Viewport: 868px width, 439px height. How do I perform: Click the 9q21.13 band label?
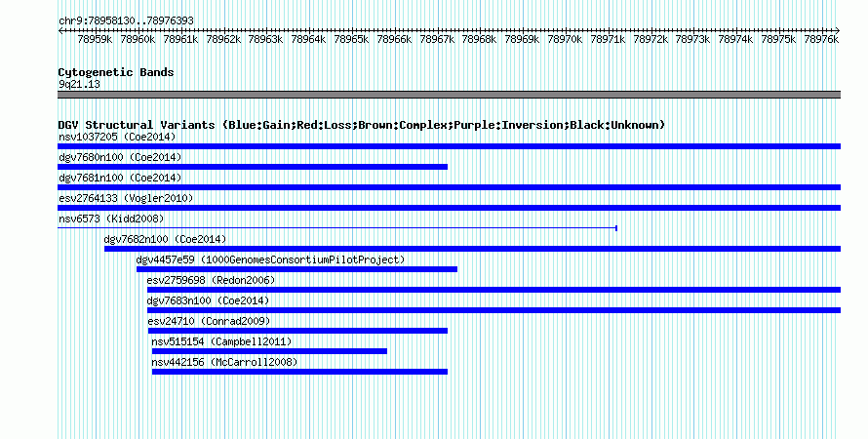(x=79, y=84)
